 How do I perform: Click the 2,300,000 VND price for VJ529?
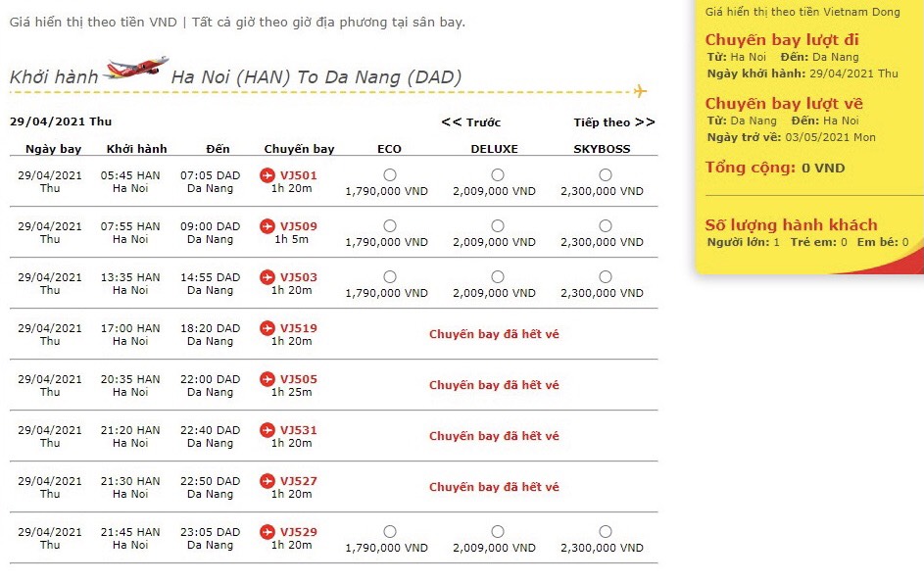(x=602, y=548)
